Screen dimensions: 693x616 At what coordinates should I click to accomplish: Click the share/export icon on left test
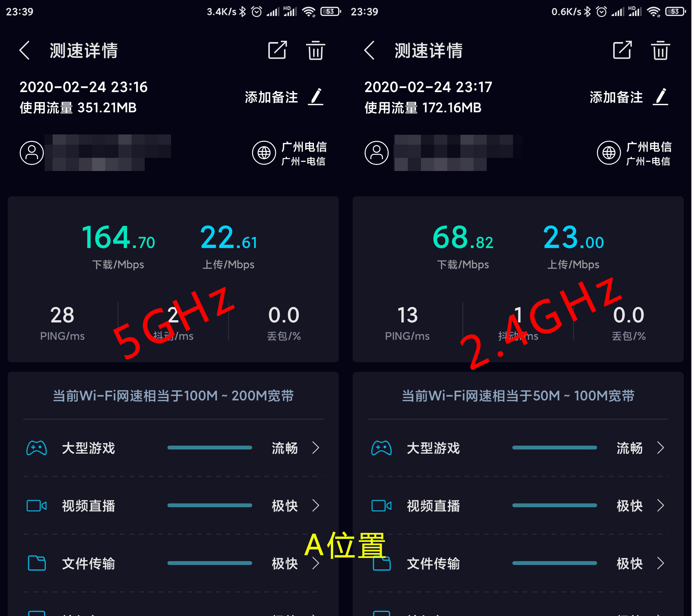pos(275,52)
